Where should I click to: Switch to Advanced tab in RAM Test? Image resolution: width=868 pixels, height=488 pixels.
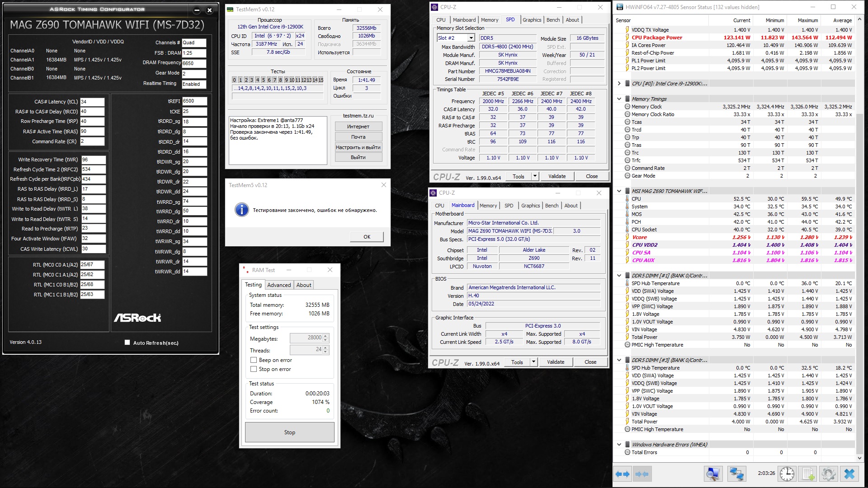(x=279, y=285)
